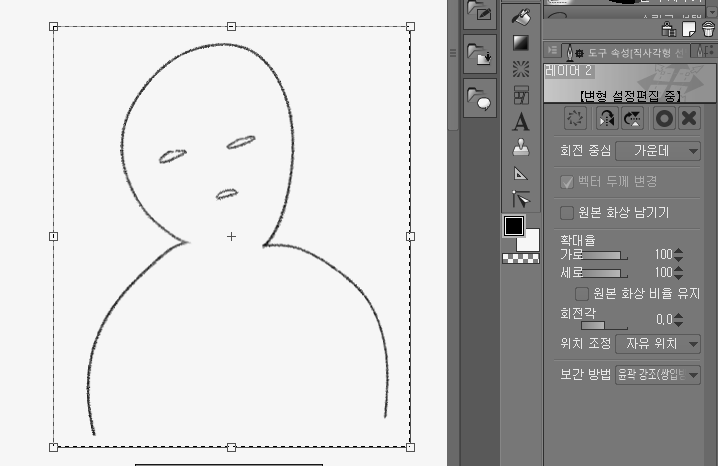Image resolution: width=718 pixels, height=466 pixels.
Task: Click the 가로 scale slider
Action: (603, 256)
